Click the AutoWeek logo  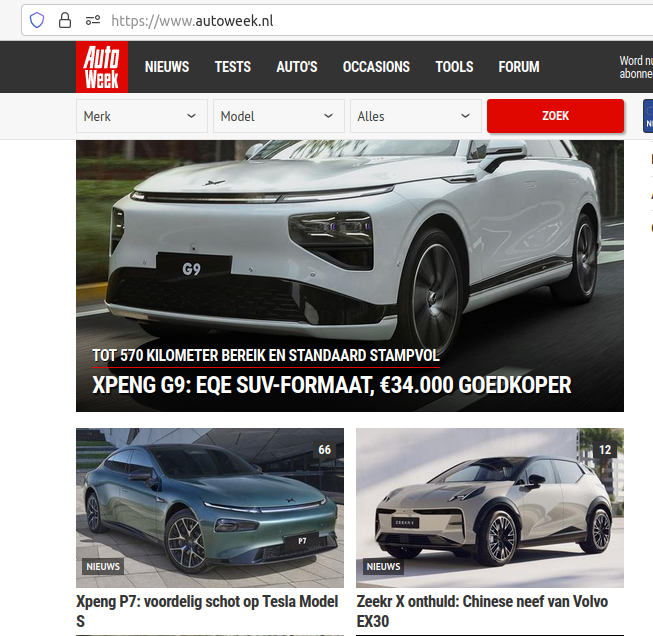coord(102,67)
